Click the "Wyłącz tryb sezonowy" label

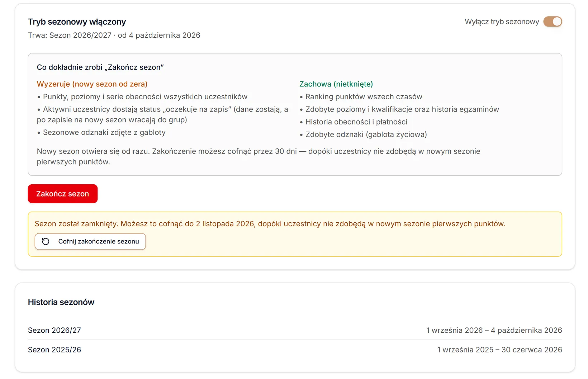click(x=502, y=22)
